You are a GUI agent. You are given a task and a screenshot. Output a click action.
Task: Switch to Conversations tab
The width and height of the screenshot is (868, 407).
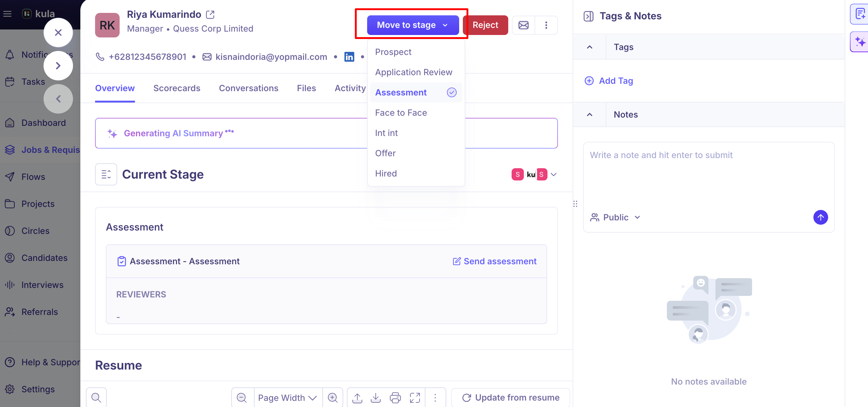point(248,88)
